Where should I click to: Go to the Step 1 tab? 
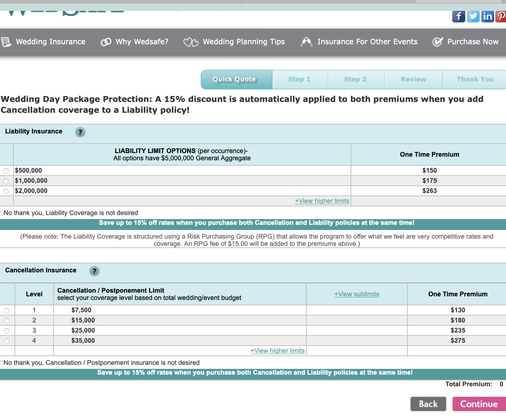[x=300, y=79]
